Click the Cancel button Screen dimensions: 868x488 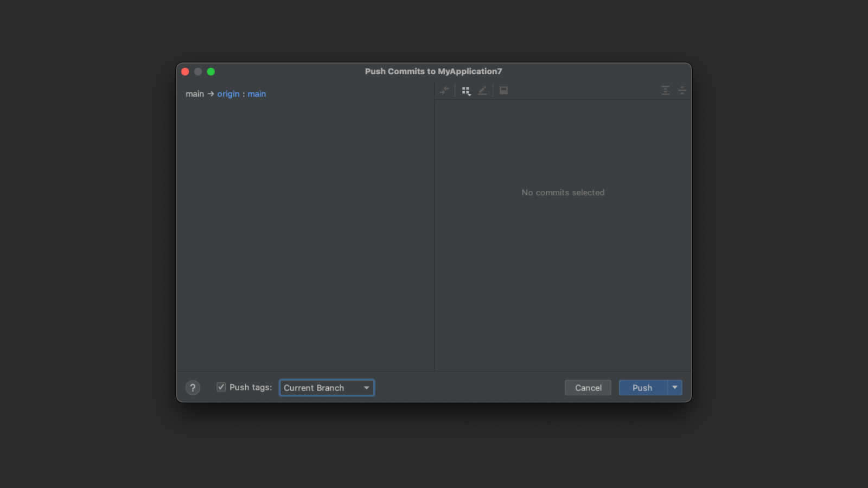(x=588, y=388)
